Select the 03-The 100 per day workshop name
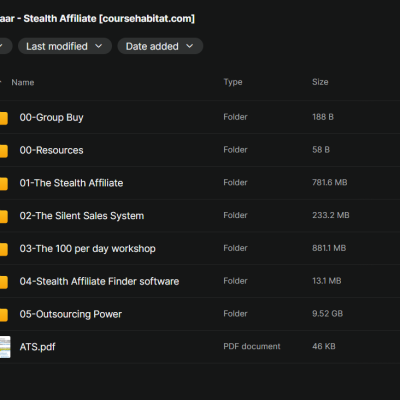 pos(87,249)
